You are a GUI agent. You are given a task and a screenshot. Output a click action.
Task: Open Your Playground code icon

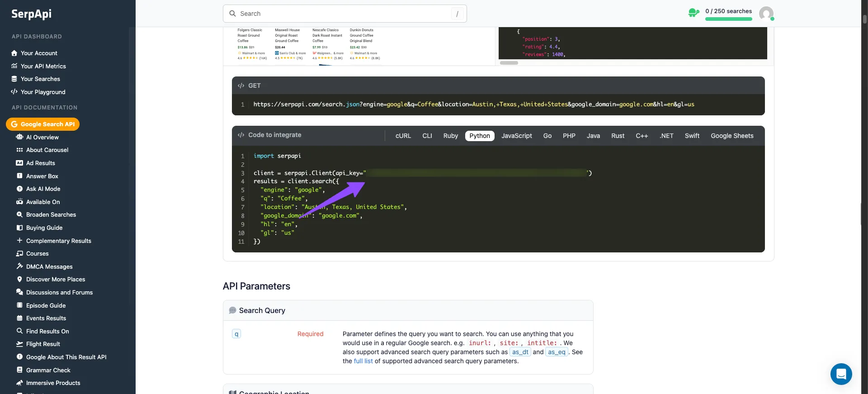(x=14, y=92)
